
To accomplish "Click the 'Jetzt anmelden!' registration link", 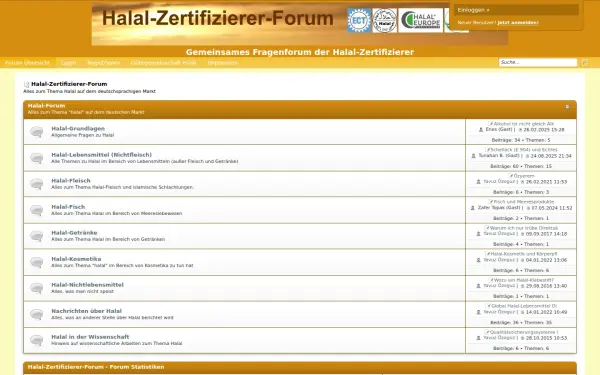I will point(518,23).
